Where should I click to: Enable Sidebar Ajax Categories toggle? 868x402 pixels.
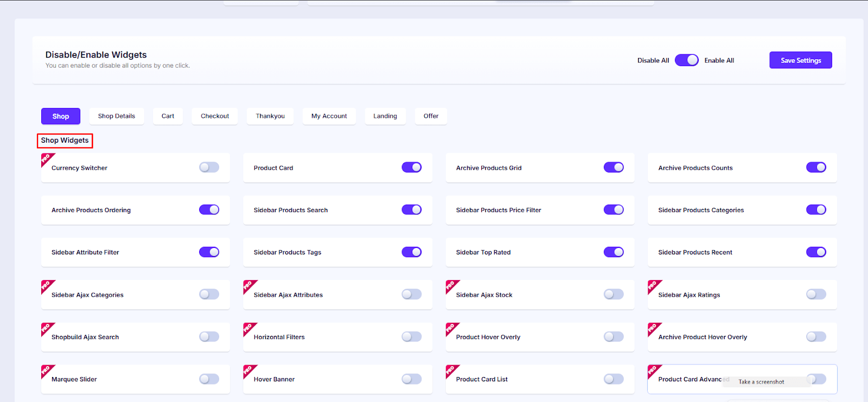coord(209,294)
